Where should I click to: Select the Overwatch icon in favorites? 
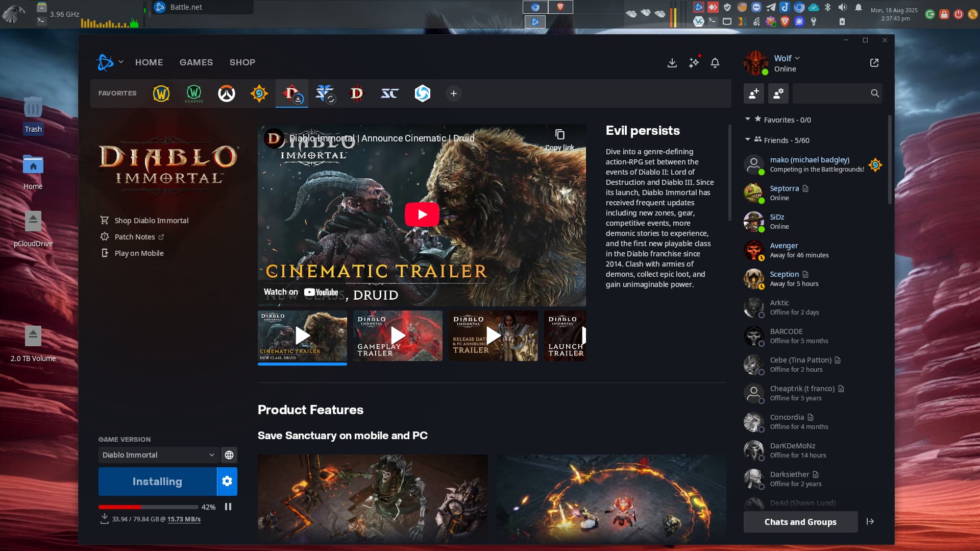[x=227, y=93]
